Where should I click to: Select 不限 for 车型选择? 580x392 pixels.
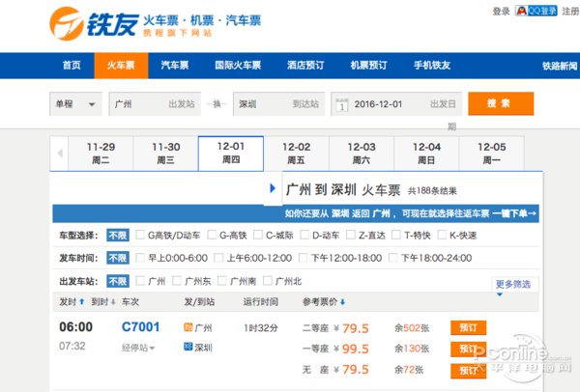pos(118,236)
